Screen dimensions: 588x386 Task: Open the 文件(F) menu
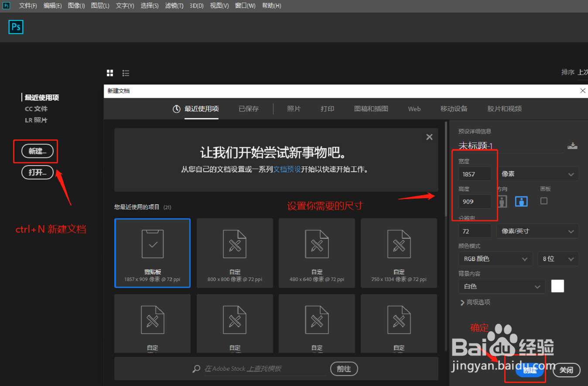point(28,6)
